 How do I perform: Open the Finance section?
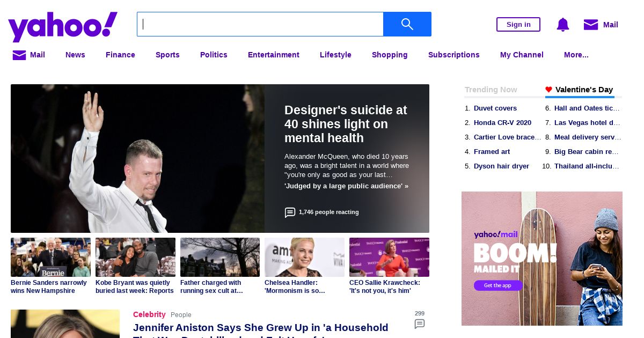(120, 55)
